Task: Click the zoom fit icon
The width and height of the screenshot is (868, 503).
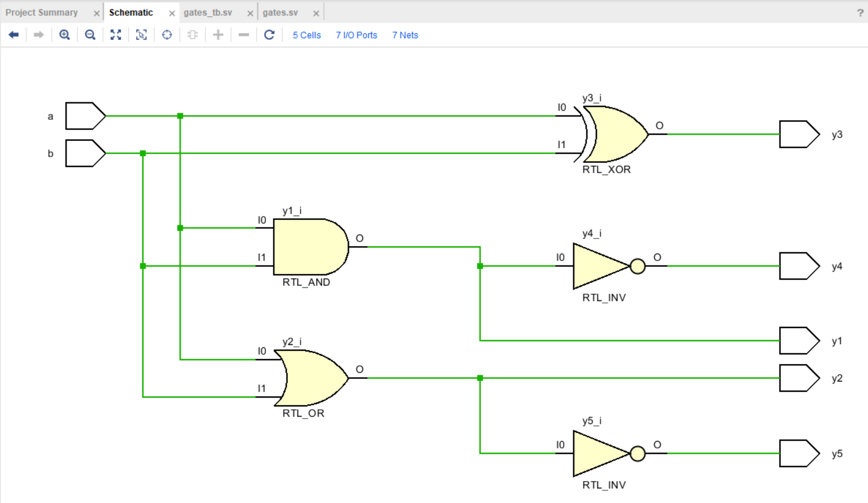Action: pyautogui.click(x=116, y=35)
